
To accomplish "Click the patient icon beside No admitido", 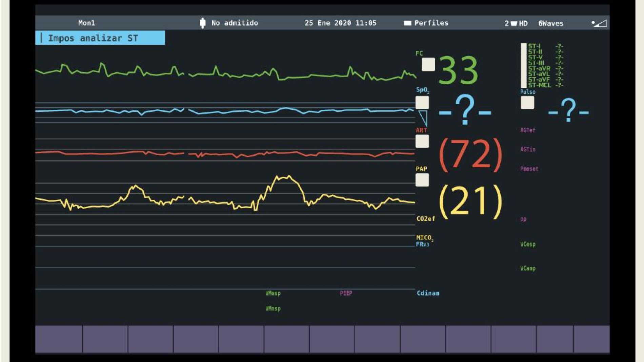I will coord(202,23).
